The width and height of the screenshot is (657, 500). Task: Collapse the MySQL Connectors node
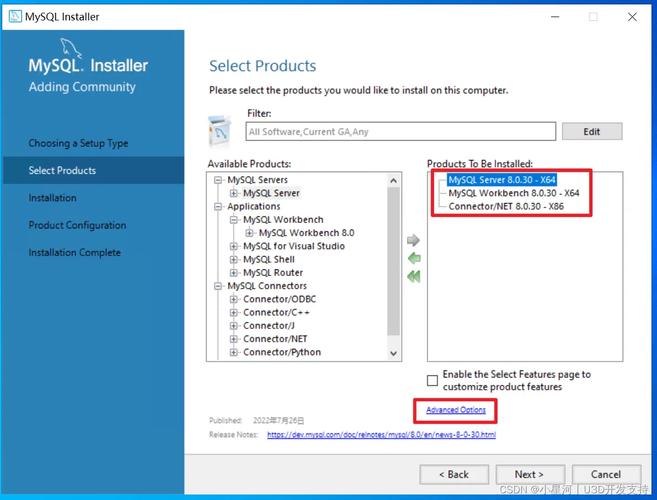click(218, 286)
